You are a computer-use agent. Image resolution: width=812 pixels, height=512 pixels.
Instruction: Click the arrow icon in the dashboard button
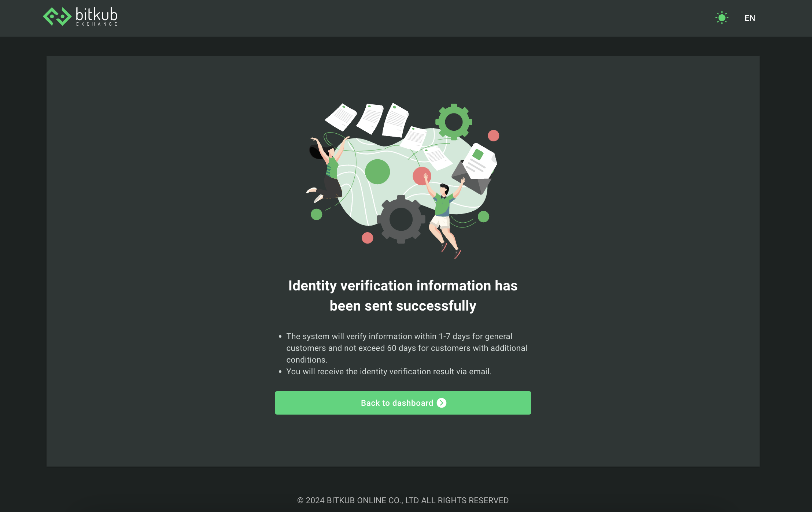[x=442, y=403]
